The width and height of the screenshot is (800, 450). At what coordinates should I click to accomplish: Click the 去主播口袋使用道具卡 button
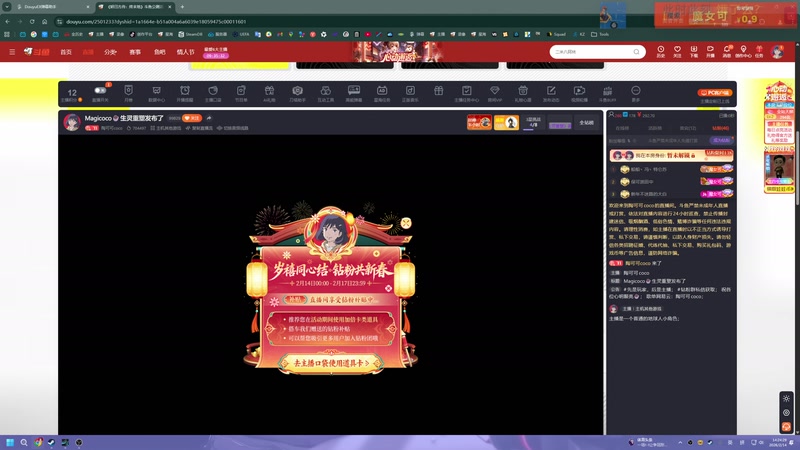pyautogui.click(x=331, y=363)
